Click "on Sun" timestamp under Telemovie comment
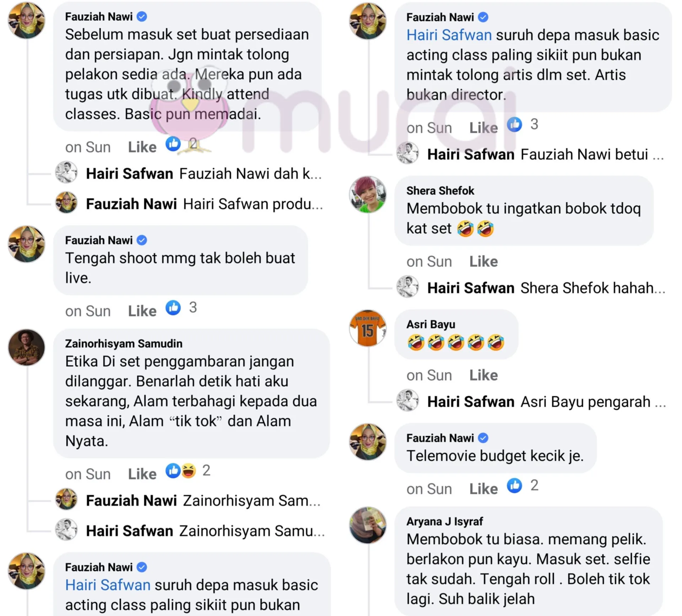This screenshot has height=616, width=682. coord(429,489)
